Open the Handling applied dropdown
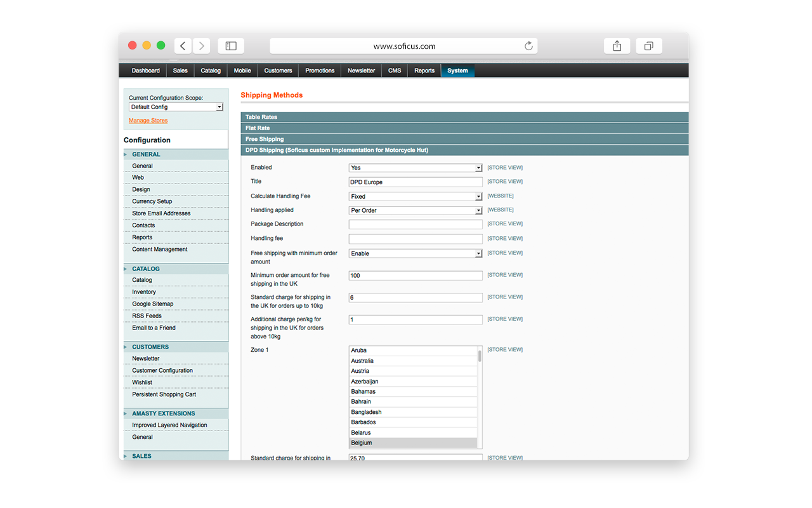This screenshot has width=812, height=508. click(x=416, y=210)
